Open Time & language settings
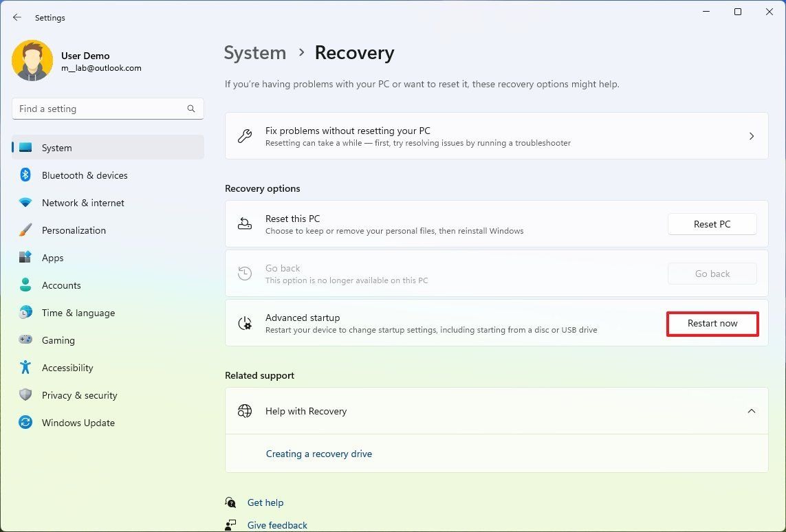Screen dimensions: 786x532 108,313
